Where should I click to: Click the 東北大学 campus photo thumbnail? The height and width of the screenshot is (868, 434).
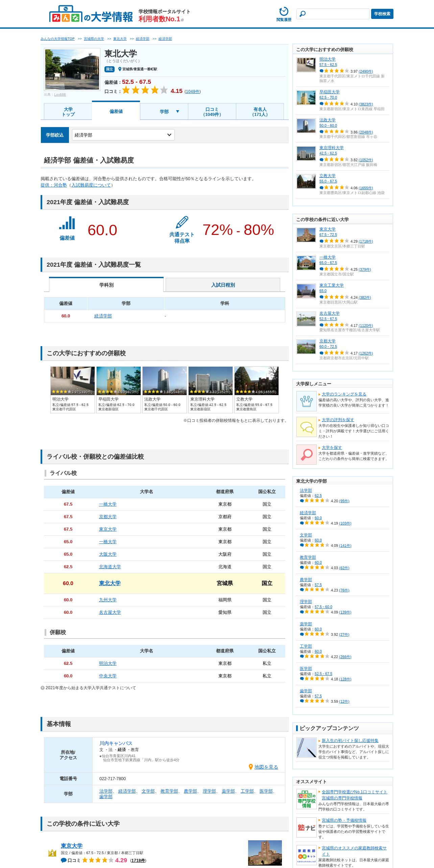coord(72,69)
